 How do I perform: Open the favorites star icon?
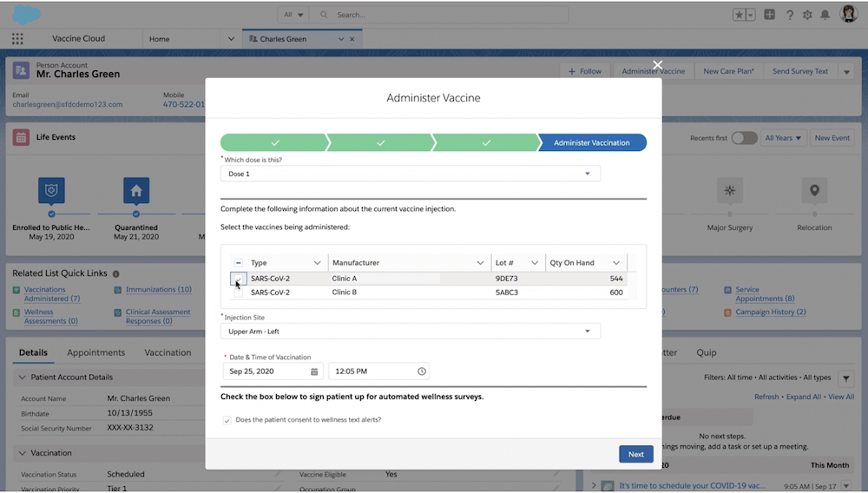(x=739, y=15)
